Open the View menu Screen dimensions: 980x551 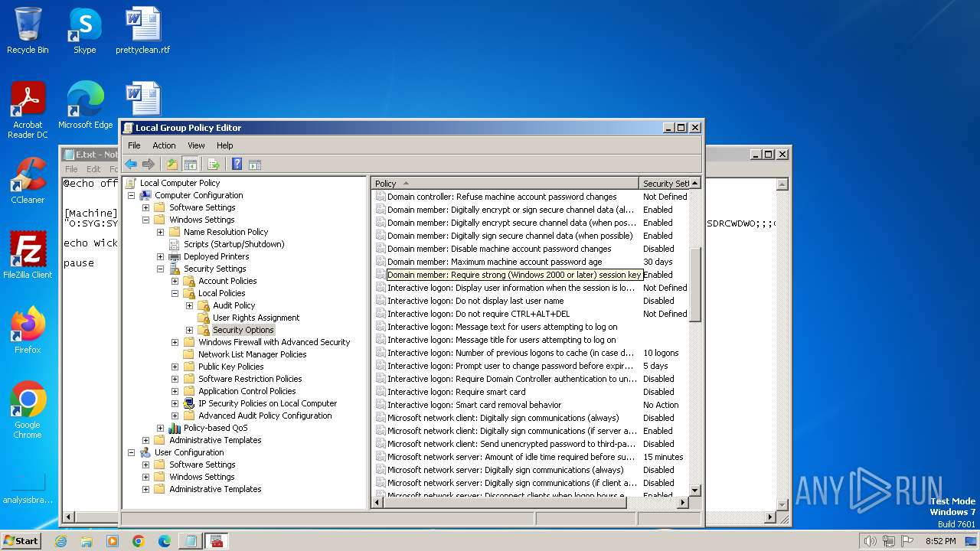(196, 145)
